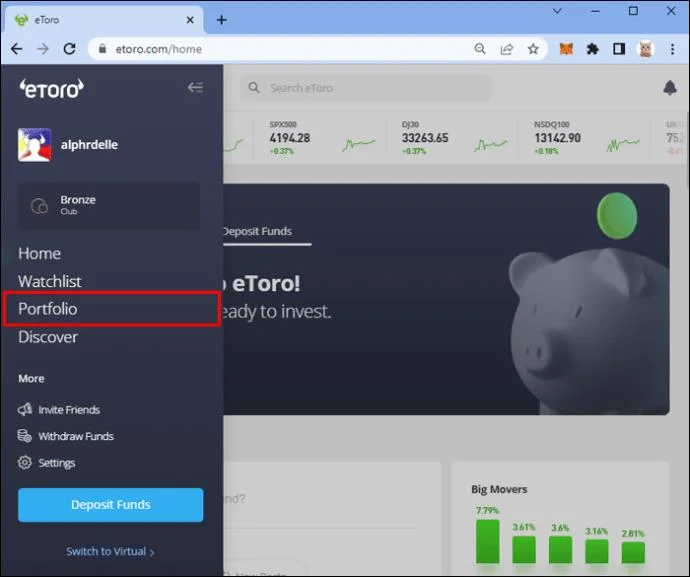Image resolution: width=690 pixels, height=577 pixels.
Task: Click the Withdraw Funds coins icon
Action: (x=25, y=436)
